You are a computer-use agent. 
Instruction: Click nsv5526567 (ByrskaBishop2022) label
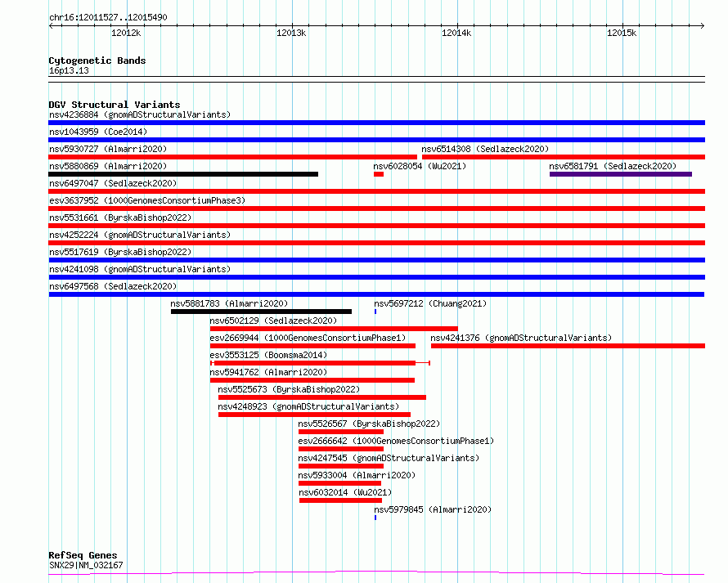click(x=369, y=424)
